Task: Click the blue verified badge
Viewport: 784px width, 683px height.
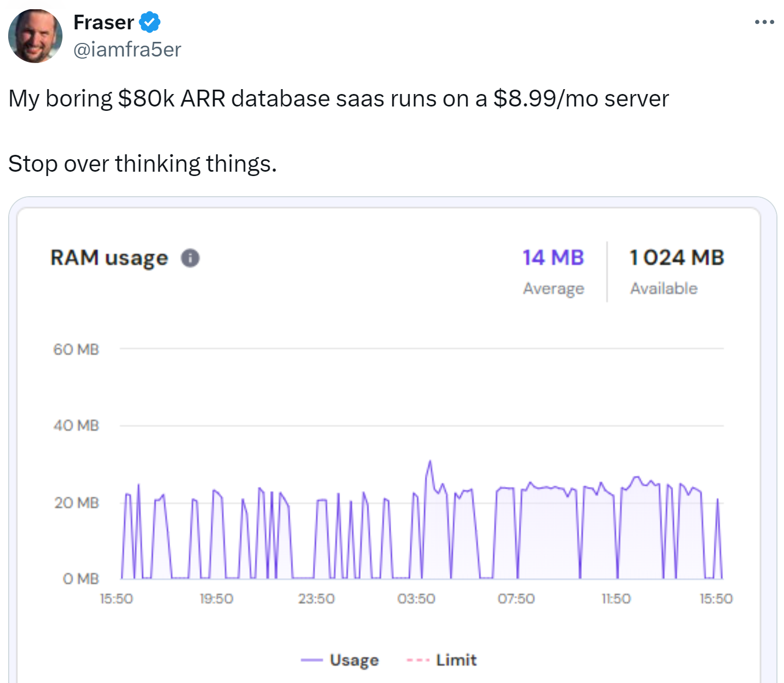Action: pos(149,22)
